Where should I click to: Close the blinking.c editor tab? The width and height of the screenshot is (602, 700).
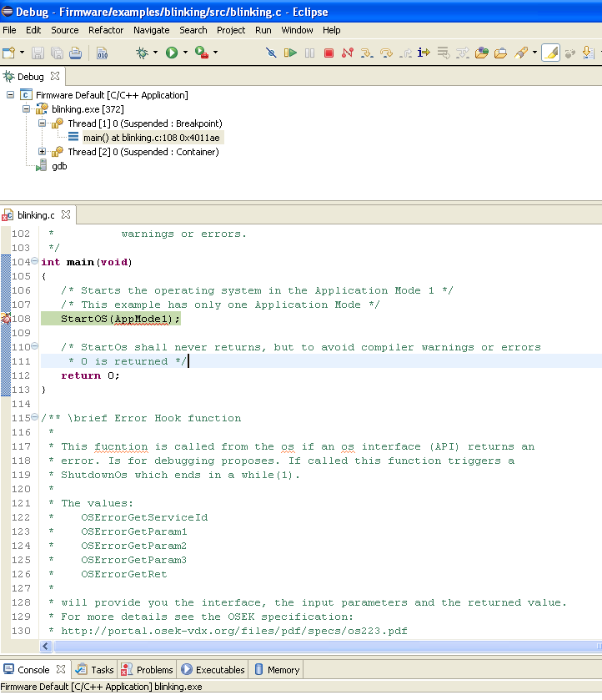coord(66,214)
